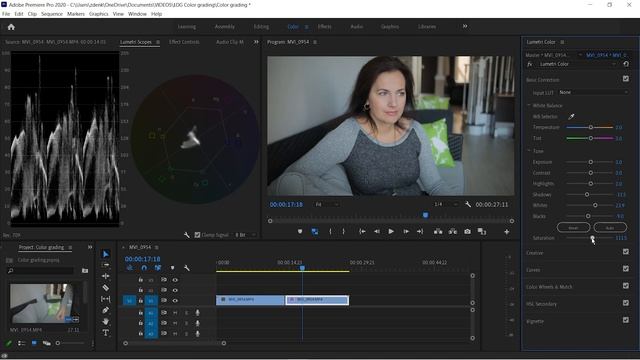Open Comparison View in Program monitor

click(482, 231)
